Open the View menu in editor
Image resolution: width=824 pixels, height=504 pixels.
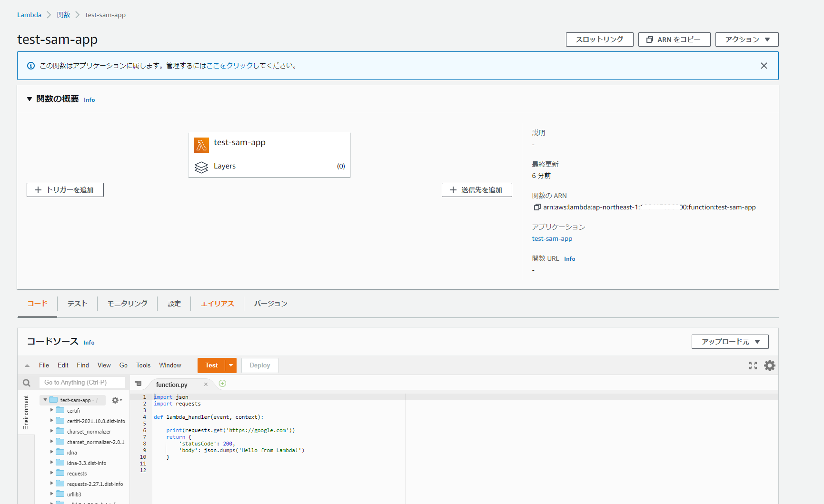click(104, 366)
